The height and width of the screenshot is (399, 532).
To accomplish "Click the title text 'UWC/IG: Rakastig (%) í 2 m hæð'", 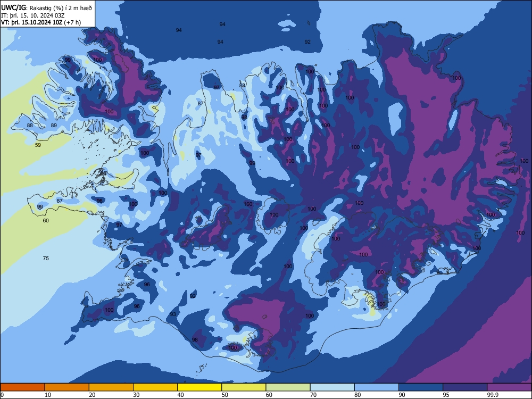I will pyautogui.click(x=46, y=8).
